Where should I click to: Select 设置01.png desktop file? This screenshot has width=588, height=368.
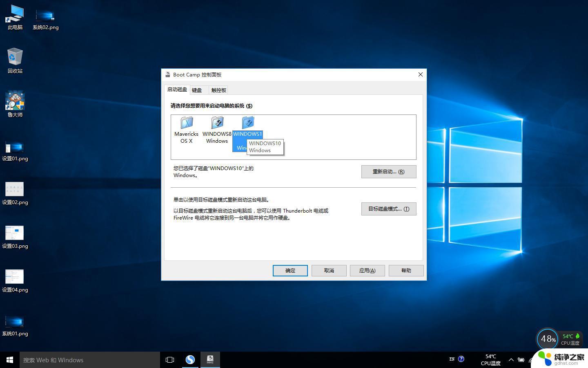point(15,151)
